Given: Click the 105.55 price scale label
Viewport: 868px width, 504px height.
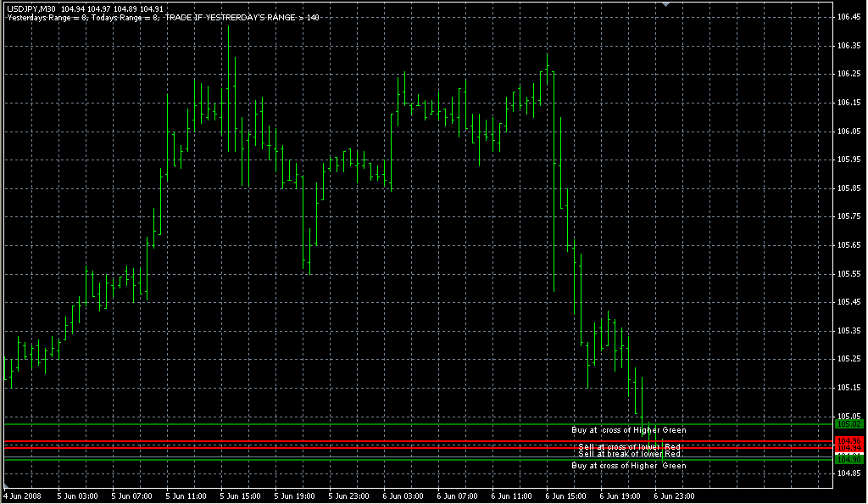Looking at the screenshot, I should point(849,274).
